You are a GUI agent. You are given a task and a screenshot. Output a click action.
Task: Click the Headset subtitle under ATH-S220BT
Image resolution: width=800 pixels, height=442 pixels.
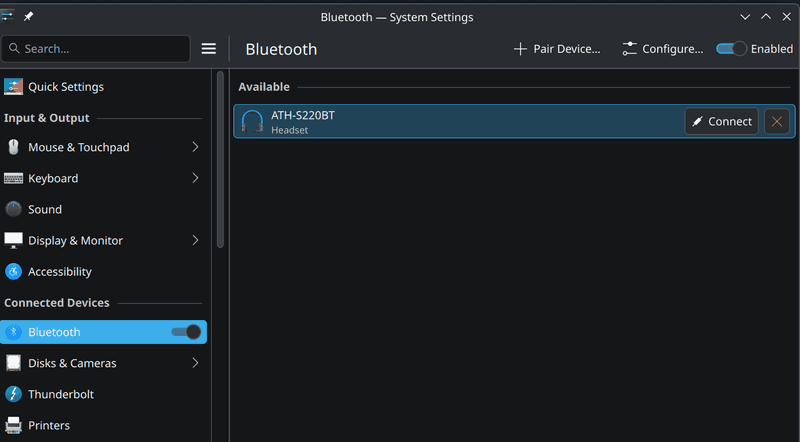(289, 130)
